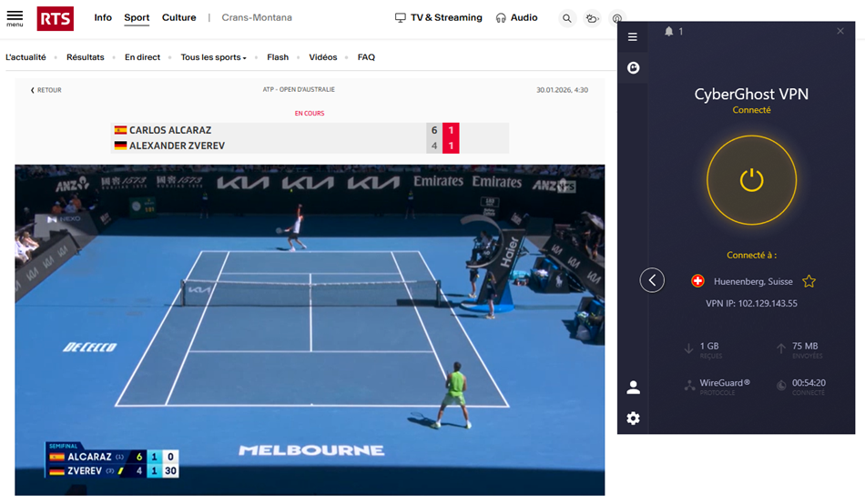Image resolution: width=865 pixels, height=504 pixels.
Task: Open CyberGhost account profile icon
Action: [634, 388]
